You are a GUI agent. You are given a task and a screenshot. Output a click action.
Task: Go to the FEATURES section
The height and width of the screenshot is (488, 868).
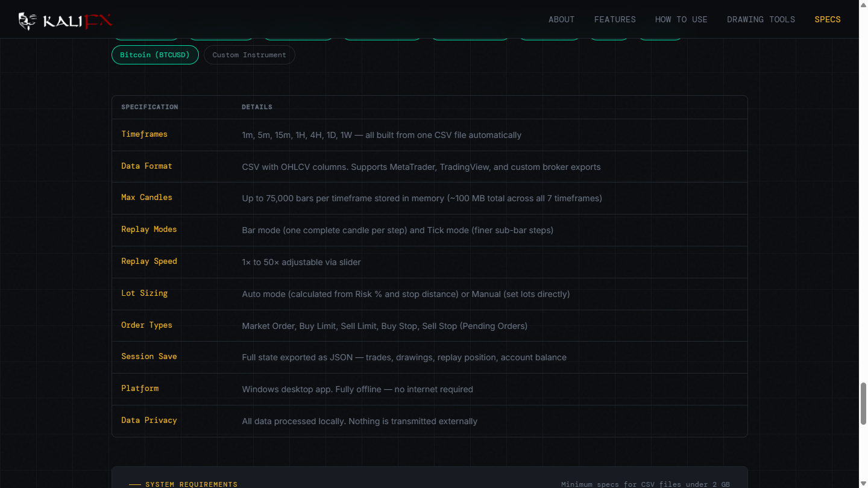615,19
